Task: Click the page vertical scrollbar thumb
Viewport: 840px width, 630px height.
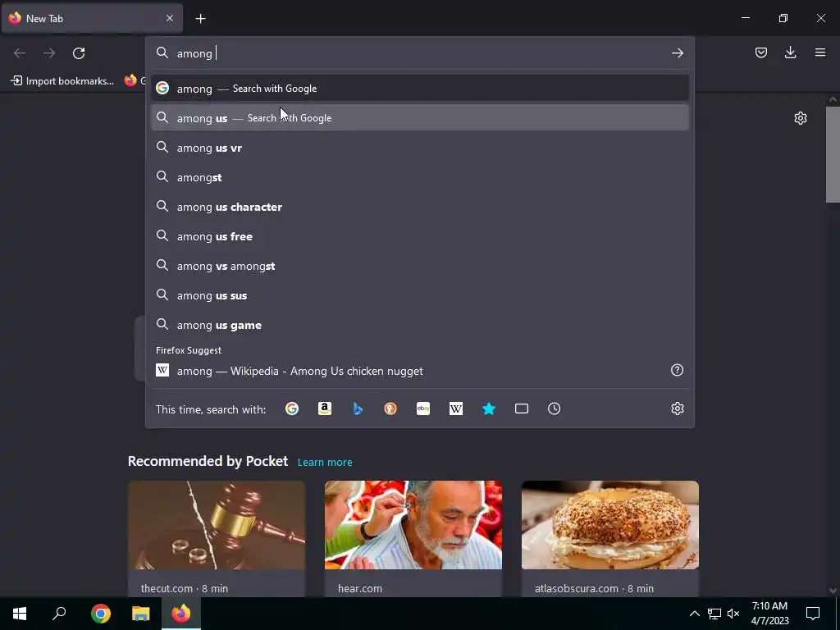Action: coord(833,154)
